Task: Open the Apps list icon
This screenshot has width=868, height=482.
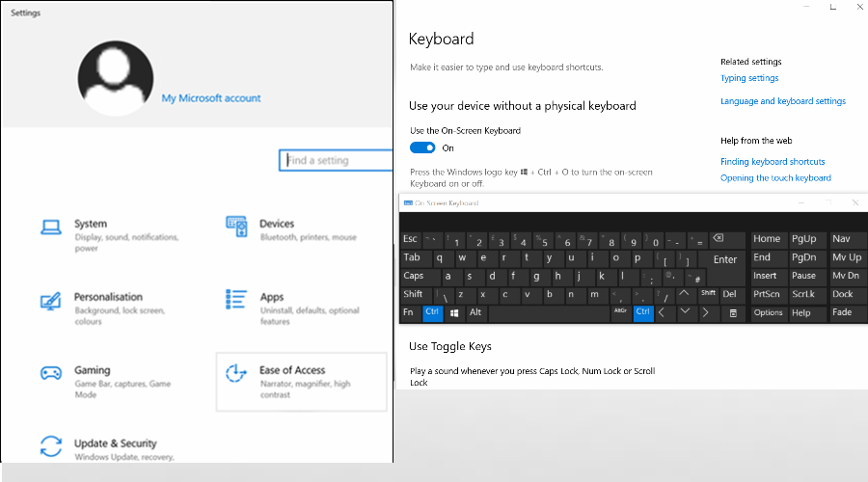Action: pyautogui.click(x=236, y=300)
